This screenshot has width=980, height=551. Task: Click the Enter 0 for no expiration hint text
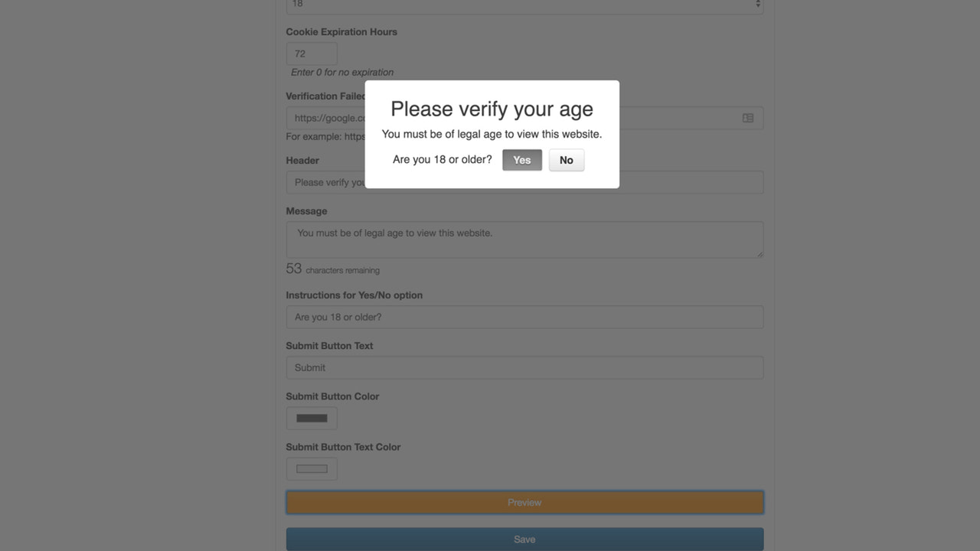341,72
